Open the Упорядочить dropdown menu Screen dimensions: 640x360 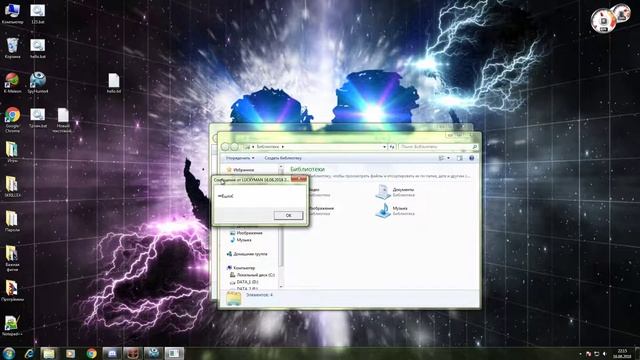pos(240,158)
